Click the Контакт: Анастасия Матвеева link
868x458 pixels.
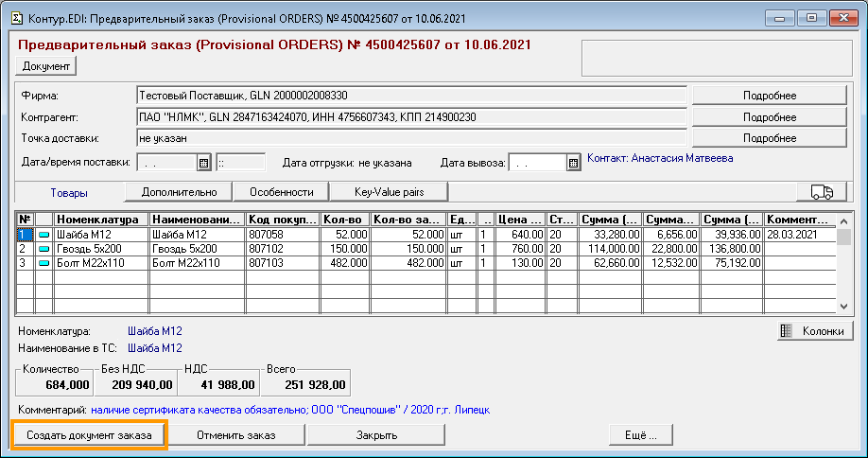tap(660, 158)
